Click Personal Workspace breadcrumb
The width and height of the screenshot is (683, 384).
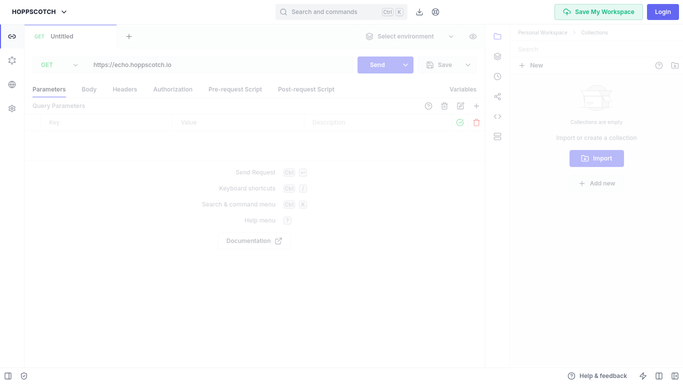pyautogui.click(x=542, y=33)
